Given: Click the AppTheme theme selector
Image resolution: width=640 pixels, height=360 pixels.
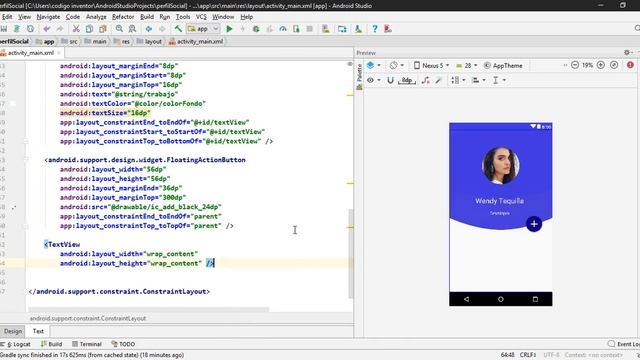Looking at the screenshot, I should [x=503, y=65].
